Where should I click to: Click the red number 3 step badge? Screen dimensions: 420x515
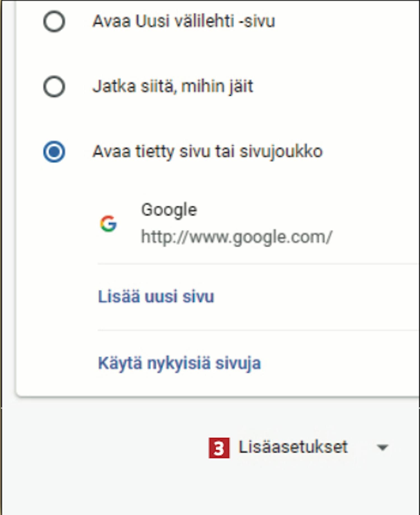[219, 448]
